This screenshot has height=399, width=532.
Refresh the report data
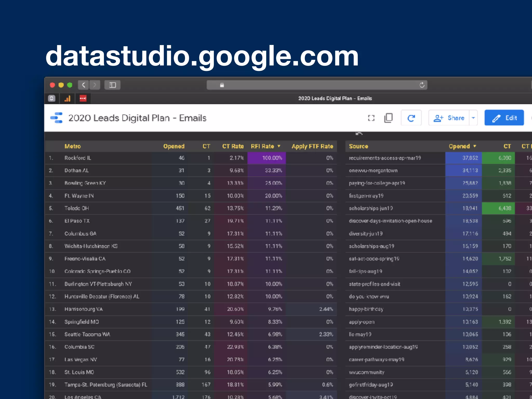pyautogui.click(x=411, y=118)
